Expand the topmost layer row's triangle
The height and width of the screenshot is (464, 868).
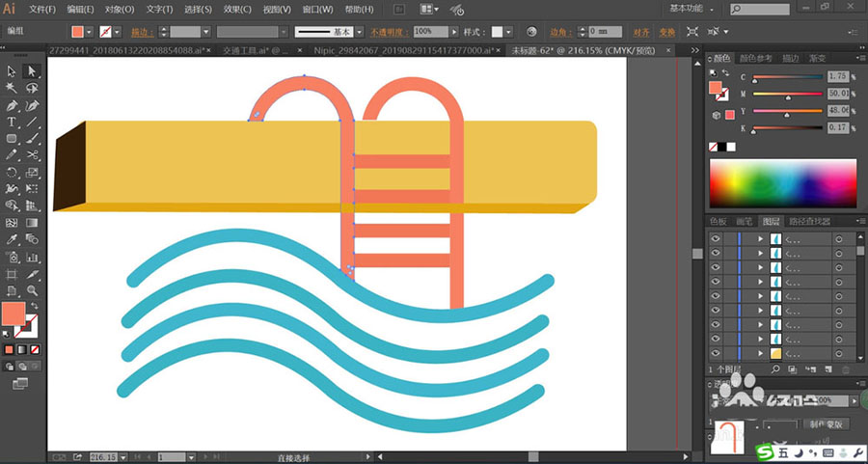(x=760, y=238)
